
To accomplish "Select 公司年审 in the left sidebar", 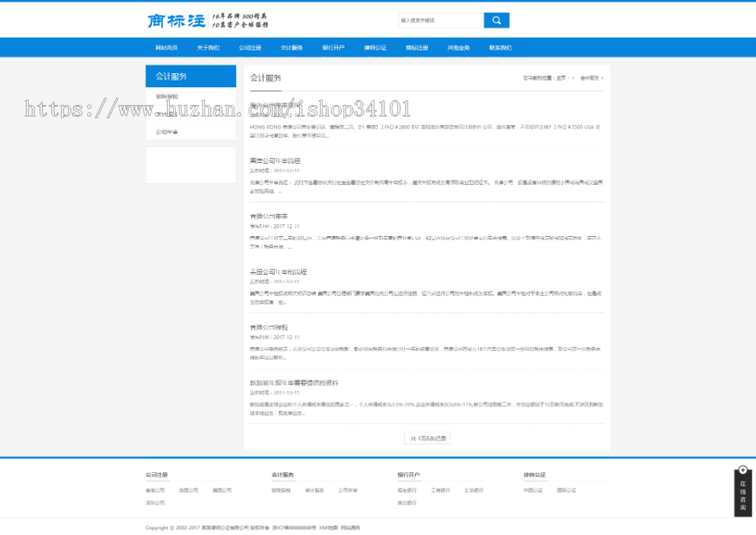I will pyautogui.click(x=167, y=132).
